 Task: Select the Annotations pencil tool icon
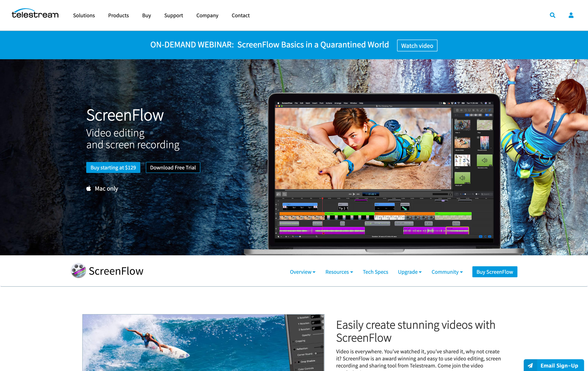(482, 110)
